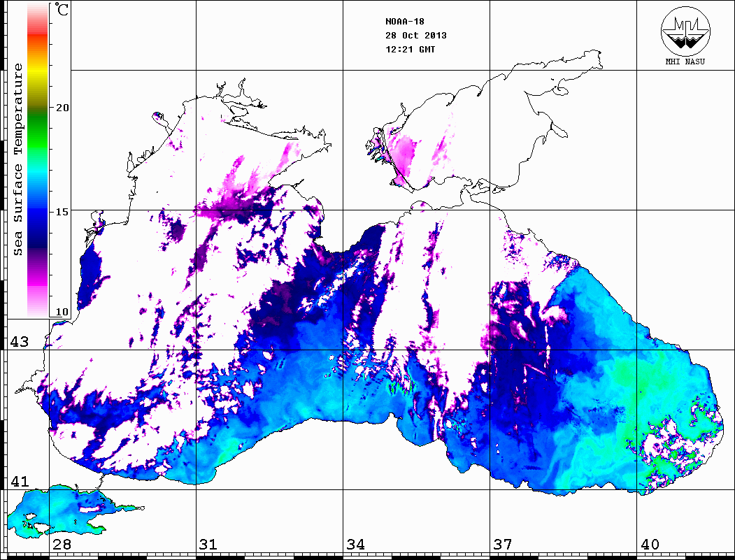735x560 pixels.
Task: Click the latitude label 41
Action: [x=20, y=481]
